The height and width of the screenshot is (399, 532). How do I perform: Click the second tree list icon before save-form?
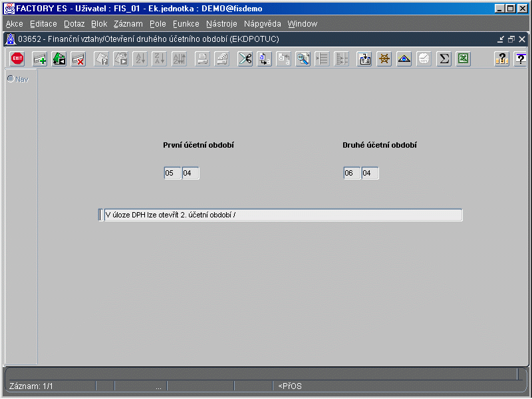tap(341, 59)
